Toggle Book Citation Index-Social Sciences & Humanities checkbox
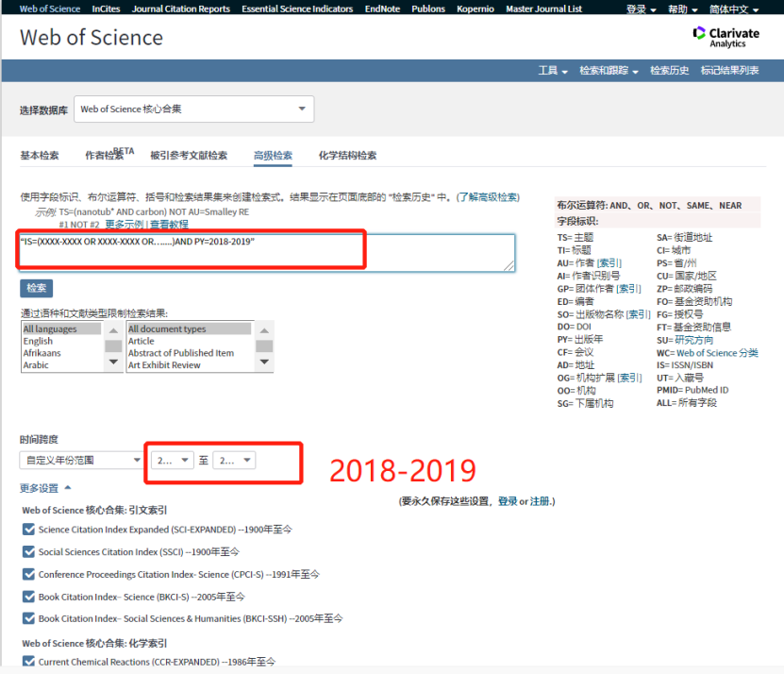784x674 pixels. tap(28, 618)
